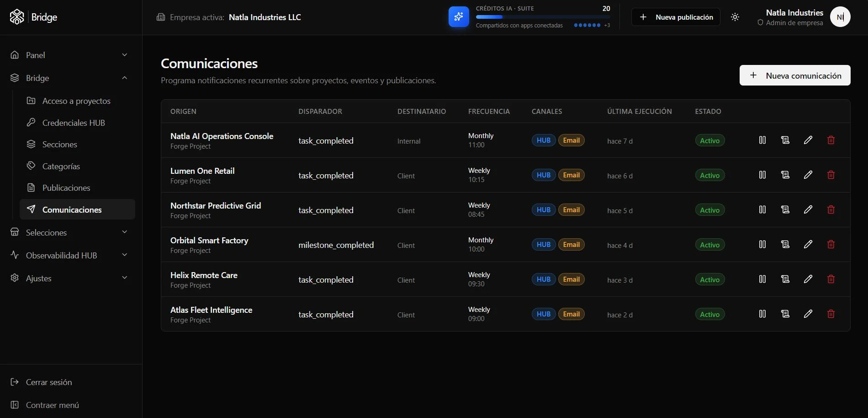The height and width of the screenshot is (418, 868).
Task: Click HUB badge in Northstar Predictive Grid row
Action: point(544,210)
